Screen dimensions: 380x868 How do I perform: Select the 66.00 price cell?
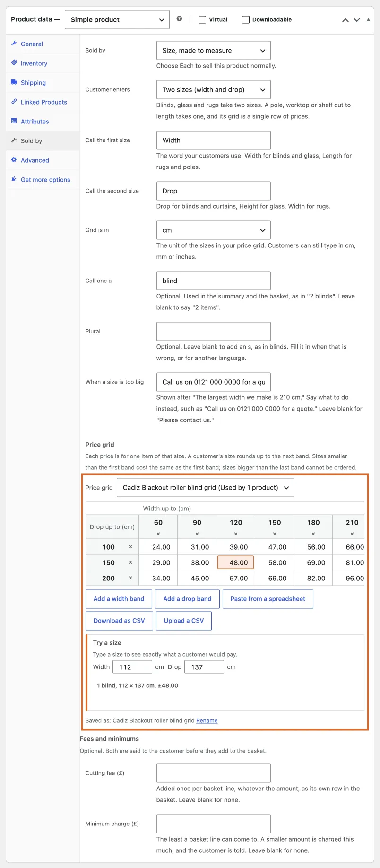(x=349, y=547)
